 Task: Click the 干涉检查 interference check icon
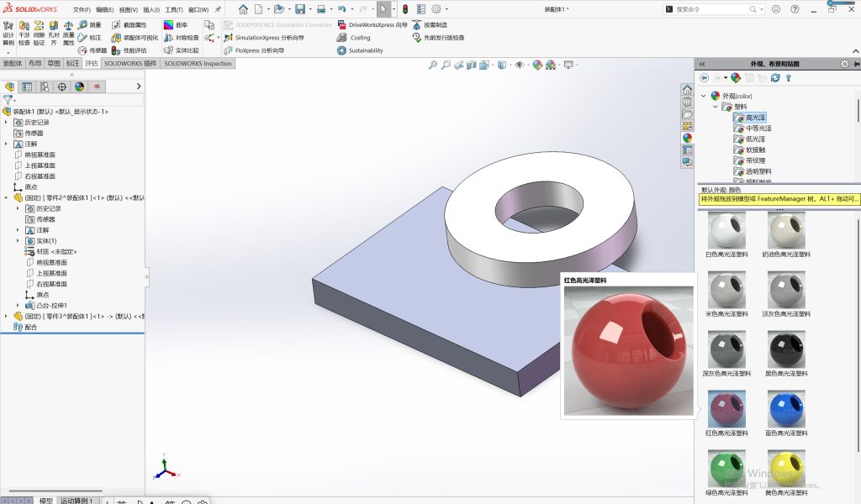tap(24, 33)
